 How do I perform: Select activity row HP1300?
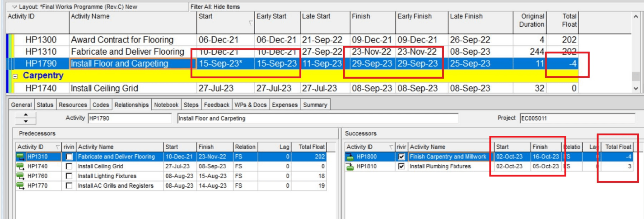coord(319,40)
